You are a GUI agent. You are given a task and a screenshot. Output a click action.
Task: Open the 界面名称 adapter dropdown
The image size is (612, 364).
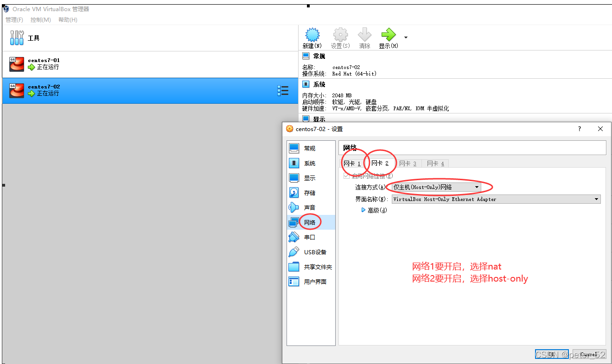point(496,199)
